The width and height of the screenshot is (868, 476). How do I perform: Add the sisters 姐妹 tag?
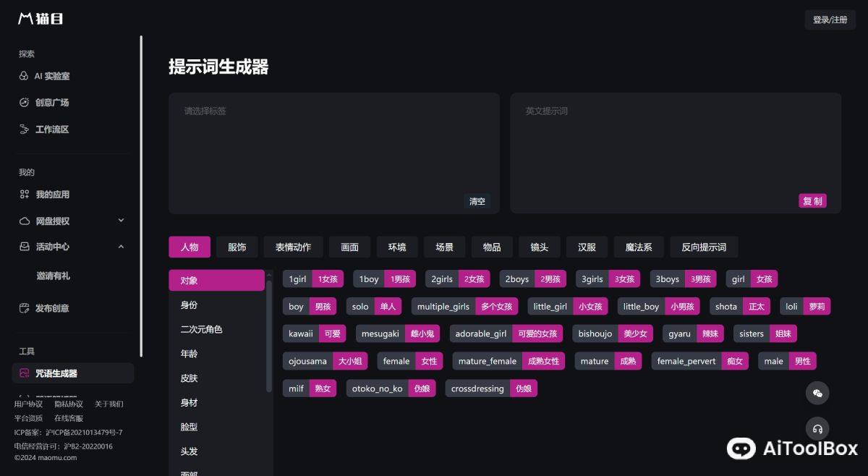coord(765,333)
